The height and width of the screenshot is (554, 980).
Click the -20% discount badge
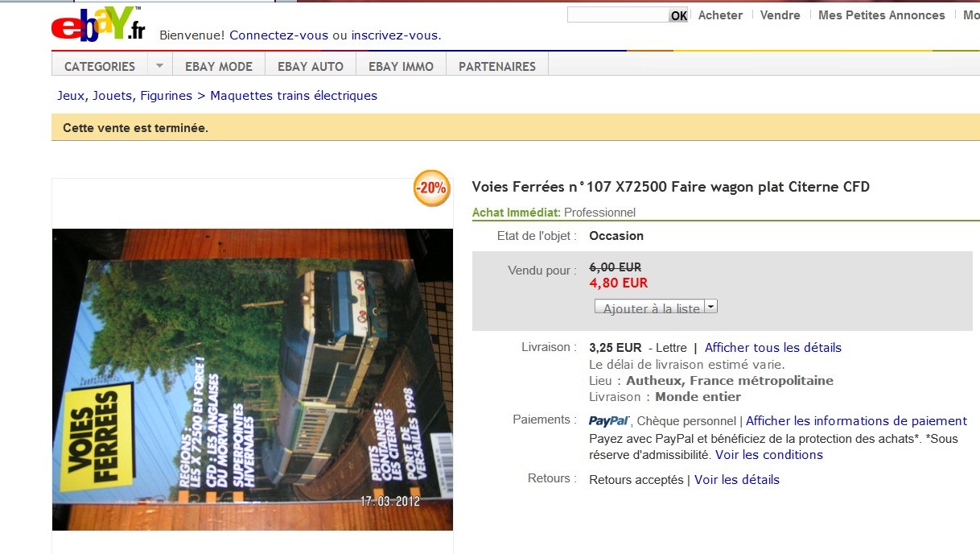(431, 188)
